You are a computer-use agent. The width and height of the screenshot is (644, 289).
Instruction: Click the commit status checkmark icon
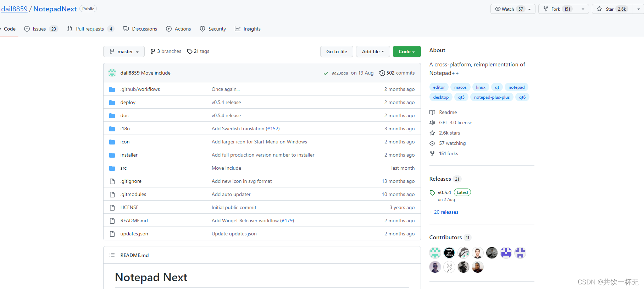point(326,73)
